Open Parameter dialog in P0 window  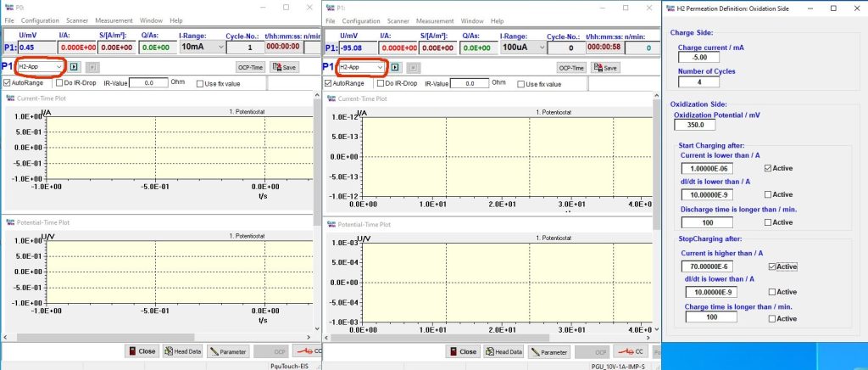click(228, 351)
